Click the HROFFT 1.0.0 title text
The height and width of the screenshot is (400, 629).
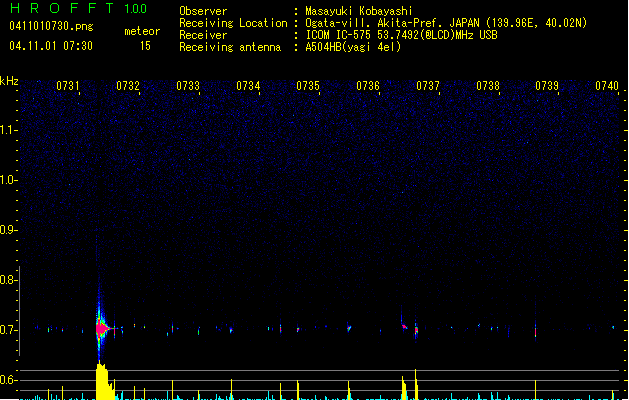79,8
